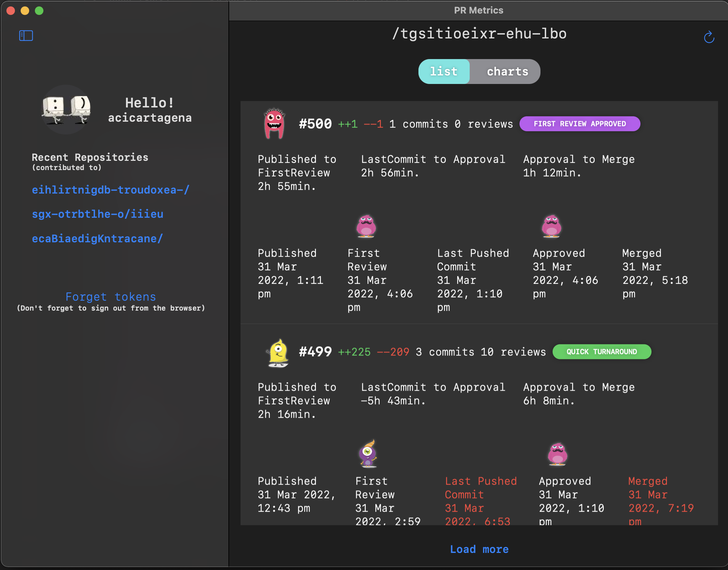
Task: Click PR #500 Last Pushed Commit 1:10 pm
Action: pyautogui.click(x=470, y=294)
